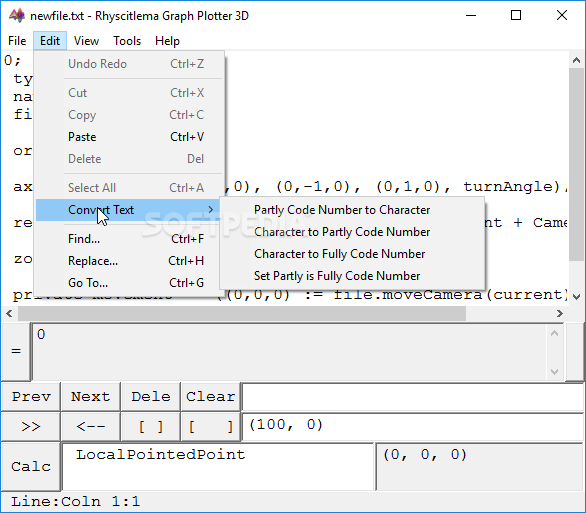Click the Line:Coln 1:1 status text

pyautogui.click(x=75, y=501)
